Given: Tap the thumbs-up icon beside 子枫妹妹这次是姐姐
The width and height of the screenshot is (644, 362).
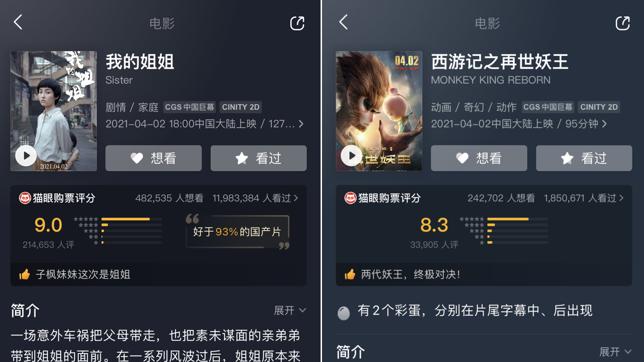Looking at the screenshot, I should (x=25, y=274).
